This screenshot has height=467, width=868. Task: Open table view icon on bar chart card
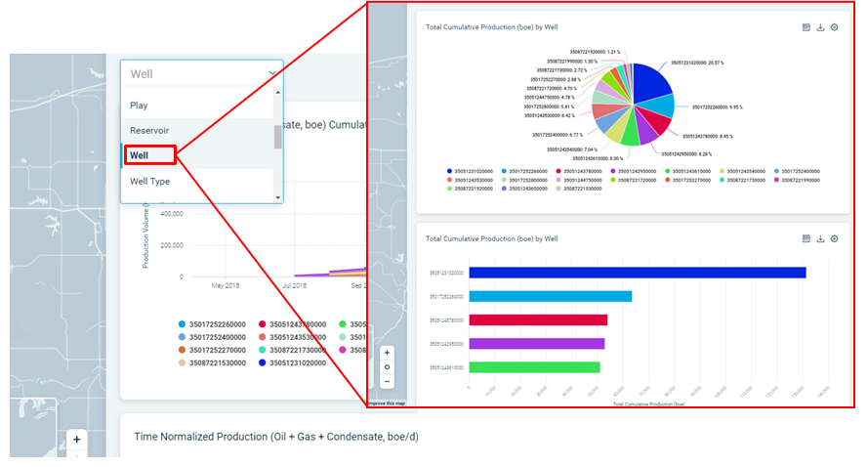[806, 238]
